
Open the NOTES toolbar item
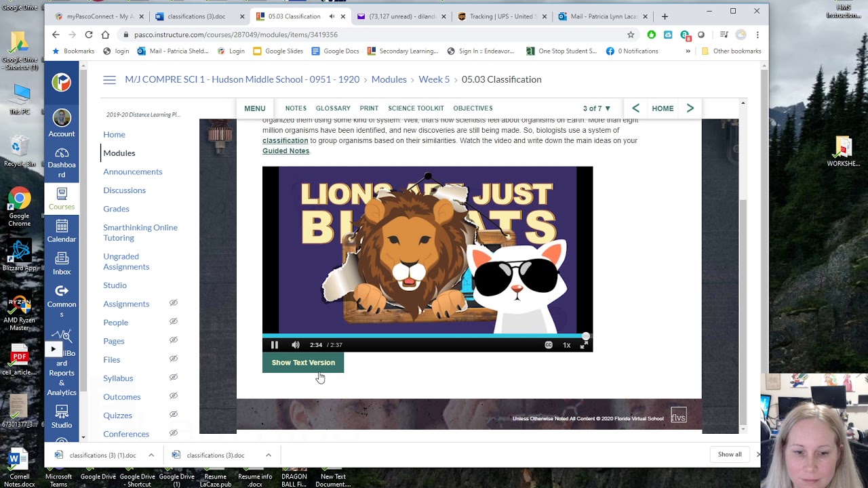pyautogui.click(x=296, y=108)
